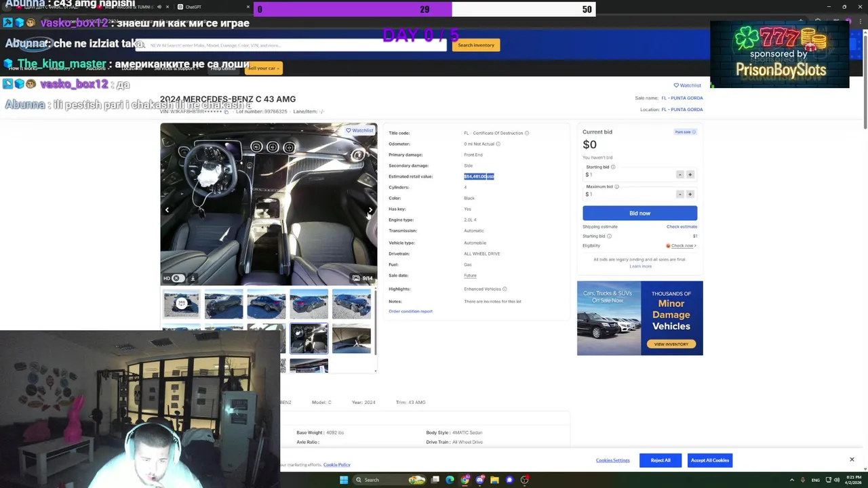Add lot to Watchlist on vehicle photo
868x488 pixels.
tap(359, 130)
